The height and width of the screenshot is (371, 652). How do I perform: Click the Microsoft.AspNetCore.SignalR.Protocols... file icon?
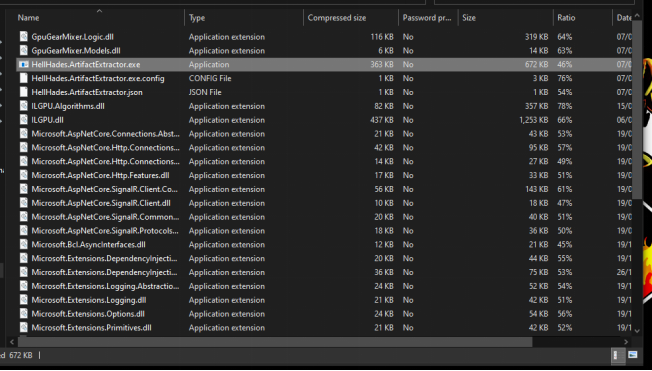(24, 230)
